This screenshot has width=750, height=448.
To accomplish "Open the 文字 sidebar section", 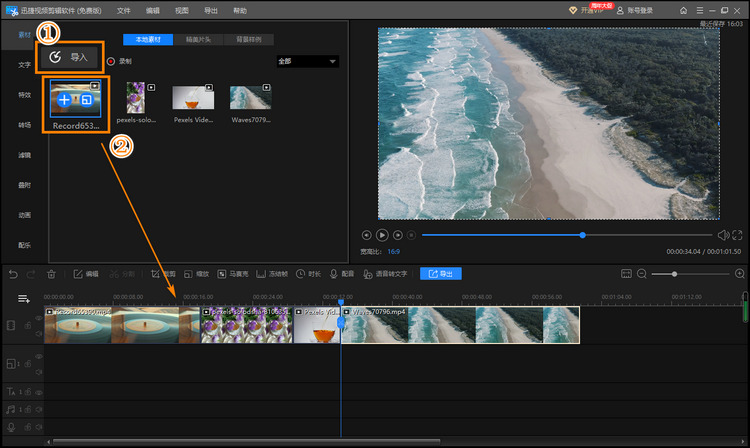I will coord(24,65).
